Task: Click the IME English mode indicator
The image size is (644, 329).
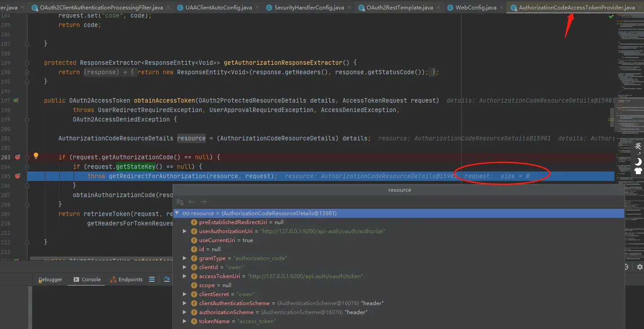Action: [638, 146]
